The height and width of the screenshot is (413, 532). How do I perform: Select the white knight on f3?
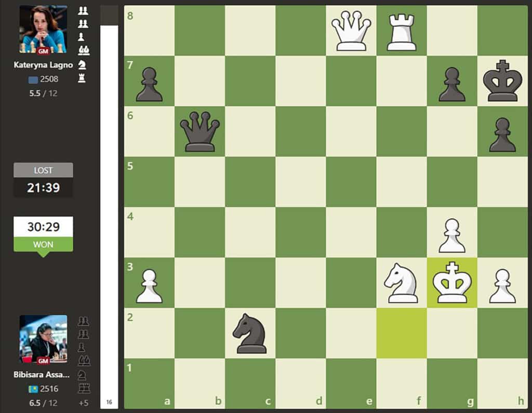tap(402, 284)
